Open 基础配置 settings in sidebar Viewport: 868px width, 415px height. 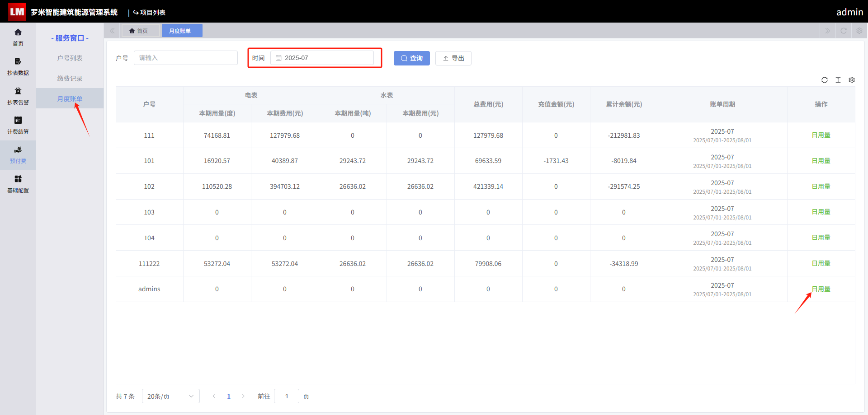[x=18, y=184]
